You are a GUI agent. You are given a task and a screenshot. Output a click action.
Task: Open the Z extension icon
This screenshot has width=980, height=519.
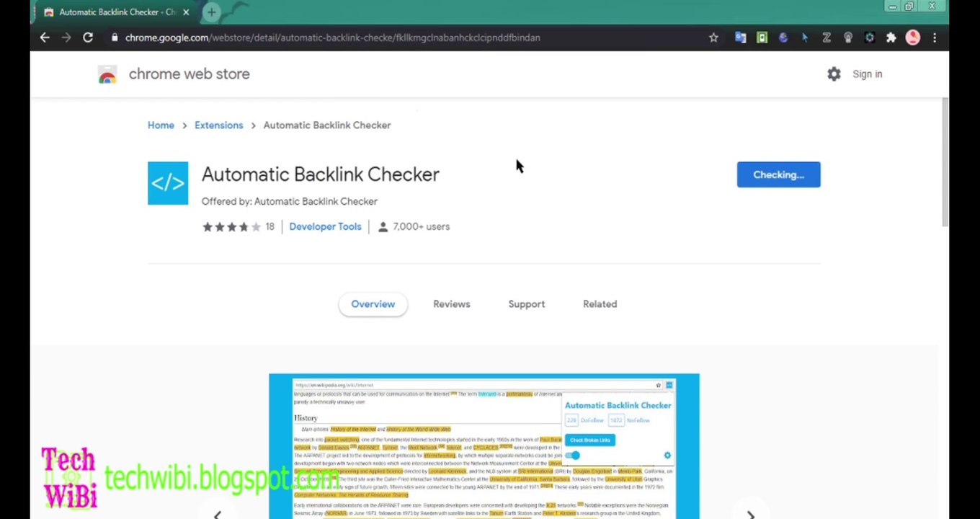tap(827, 37)
